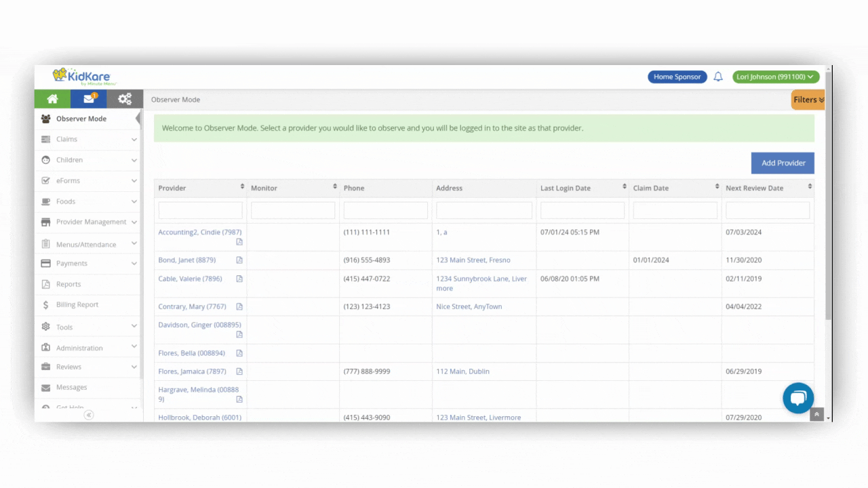Click the Phone column filter field

point(385,210)
